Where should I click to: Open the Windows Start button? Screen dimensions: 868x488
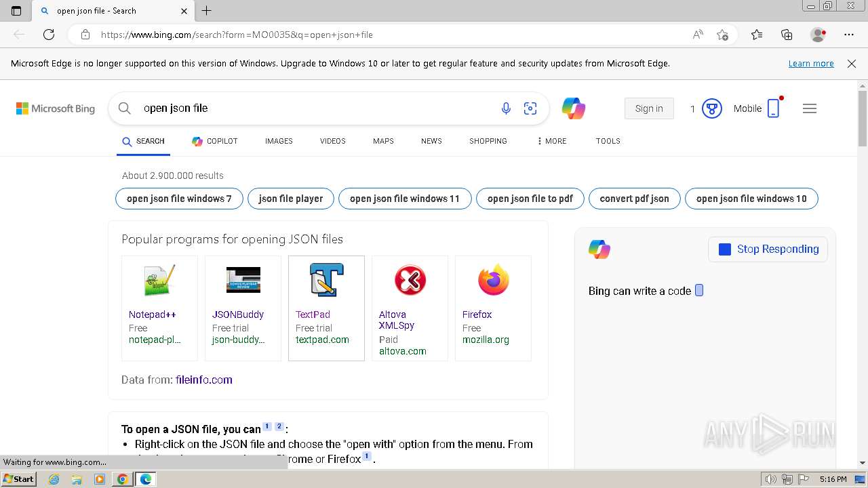coord(18,479)
